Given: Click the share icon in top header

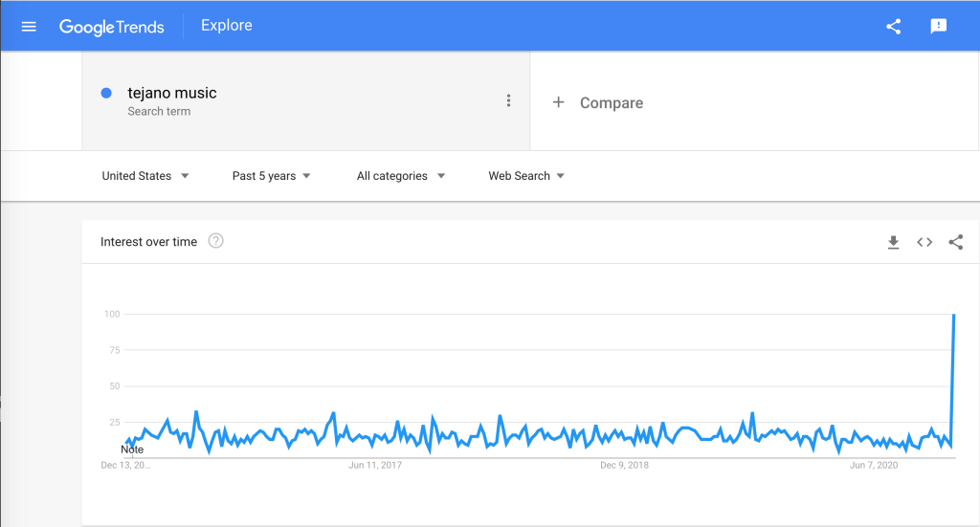Looking at the screenshot, I should [x=894, y=27].
